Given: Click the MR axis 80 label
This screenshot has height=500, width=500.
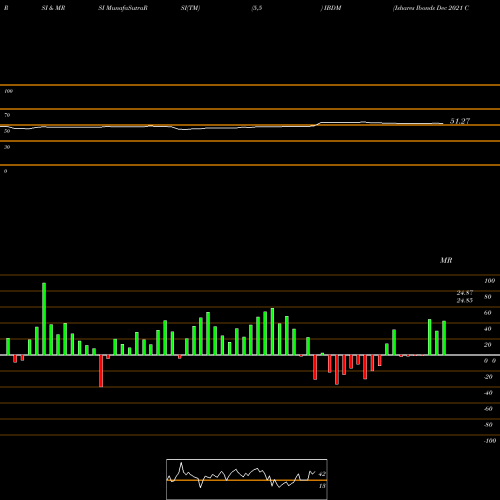Looking at the screenshot, I should coord(488,297).
